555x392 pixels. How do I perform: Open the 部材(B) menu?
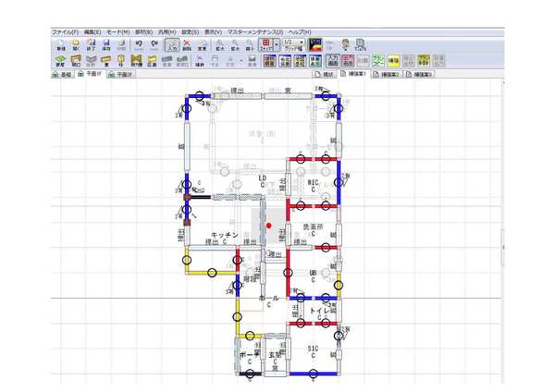143,32
